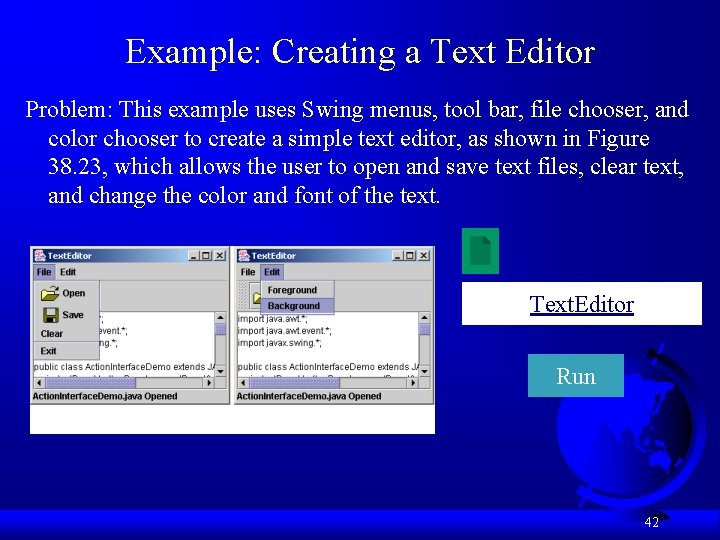This screenshot has height=540, width=720.
Task: Open the File menu in right TextEditor window
Action: 248,272
